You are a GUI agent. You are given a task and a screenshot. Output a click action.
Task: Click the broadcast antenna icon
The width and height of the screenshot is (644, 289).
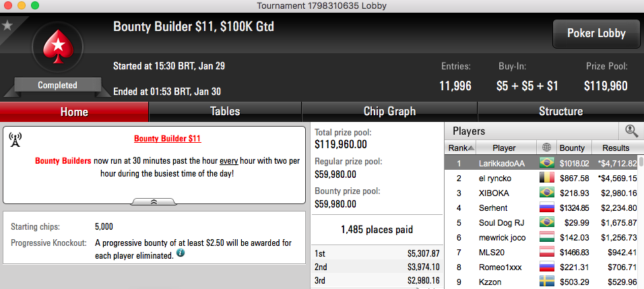(15, 140)
